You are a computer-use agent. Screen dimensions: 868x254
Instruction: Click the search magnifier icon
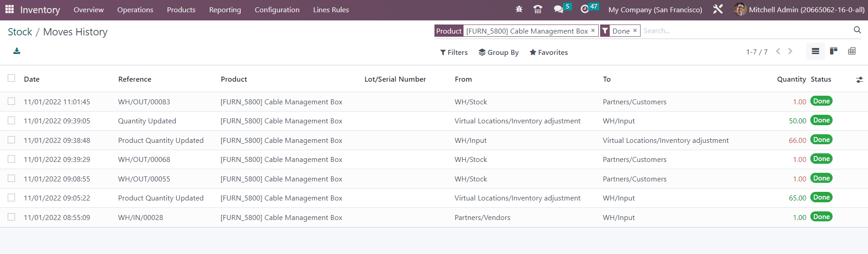tap(857, 30)
